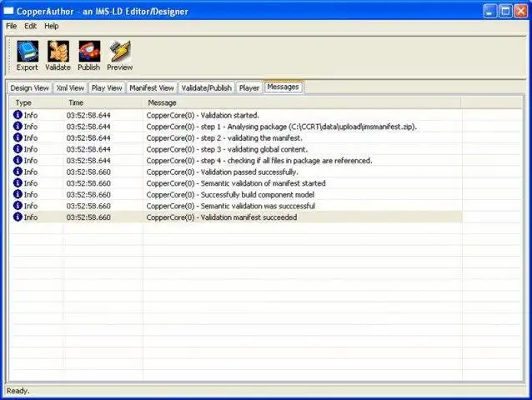Open the Edit menu
This screenshot has height=400, width=532.
[x=30, y=26]
